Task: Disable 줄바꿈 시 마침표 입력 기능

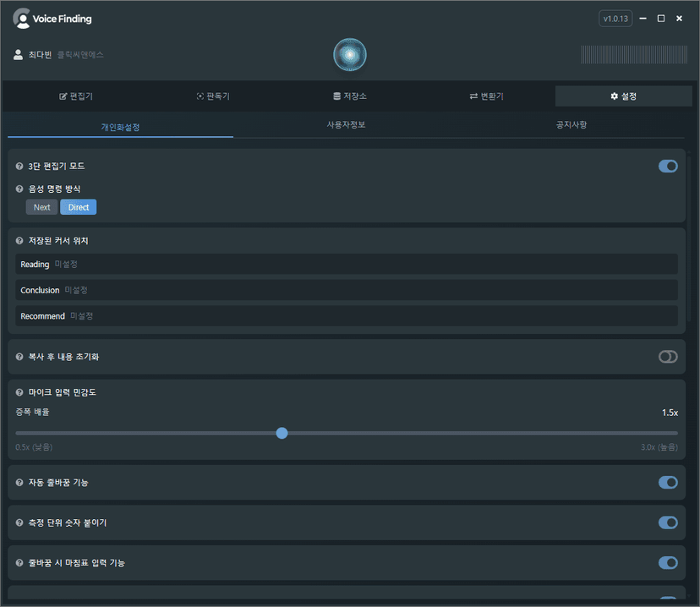Action: coord(668,562)
